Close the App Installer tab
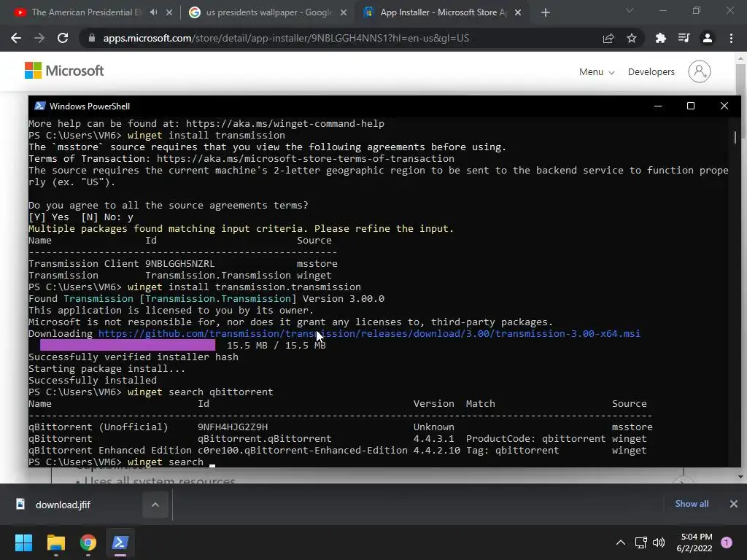The image size is (747, 560). click(x=519, y=12)
